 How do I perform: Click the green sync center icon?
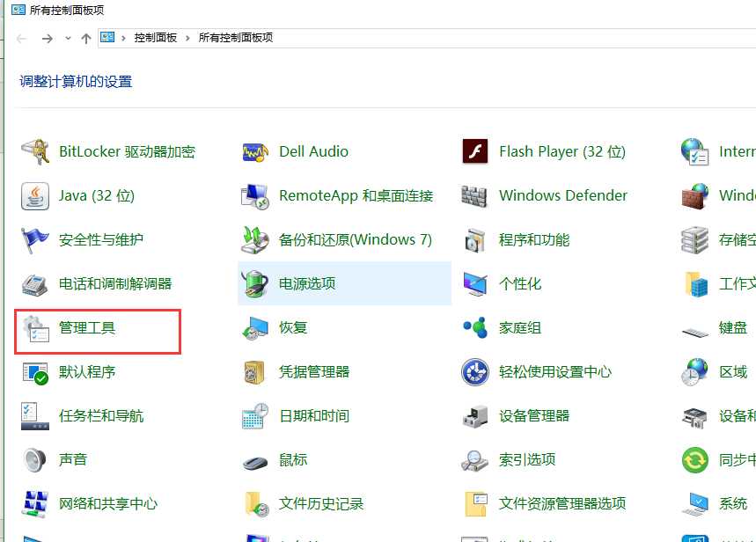click(694, 460)
